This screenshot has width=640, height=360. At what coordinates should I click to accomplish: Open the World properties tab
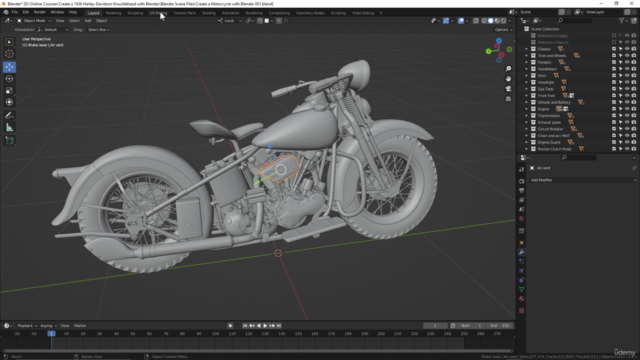tap(522, 219)
